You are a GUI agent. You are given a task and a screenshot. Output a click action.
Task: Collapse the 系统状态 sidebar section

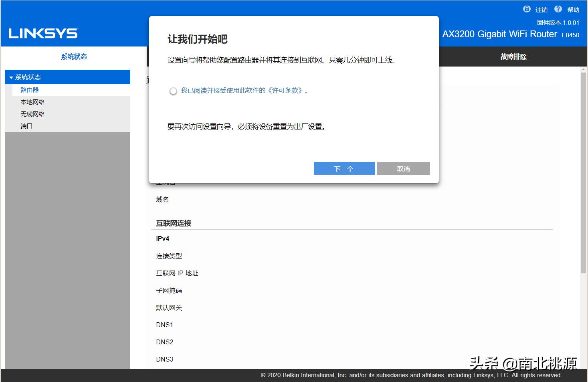[11, 77]
